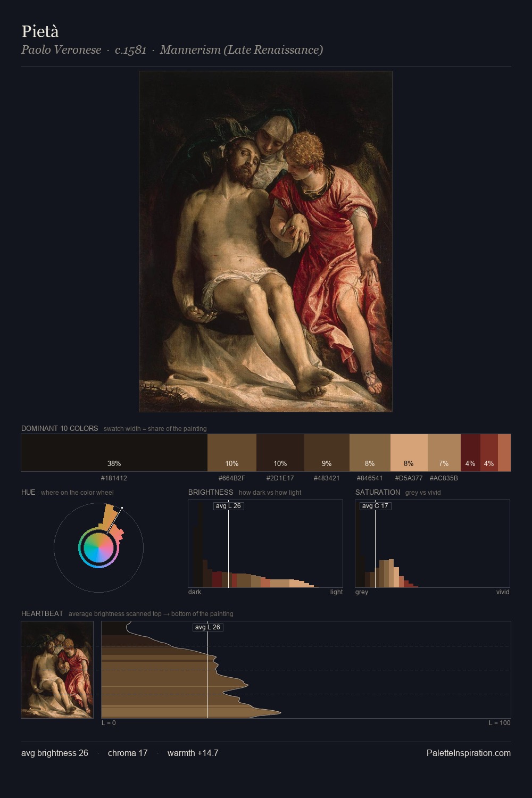Click the #2D1E17 hex code label
Viewport: 532px width, 798px height.
280,478
